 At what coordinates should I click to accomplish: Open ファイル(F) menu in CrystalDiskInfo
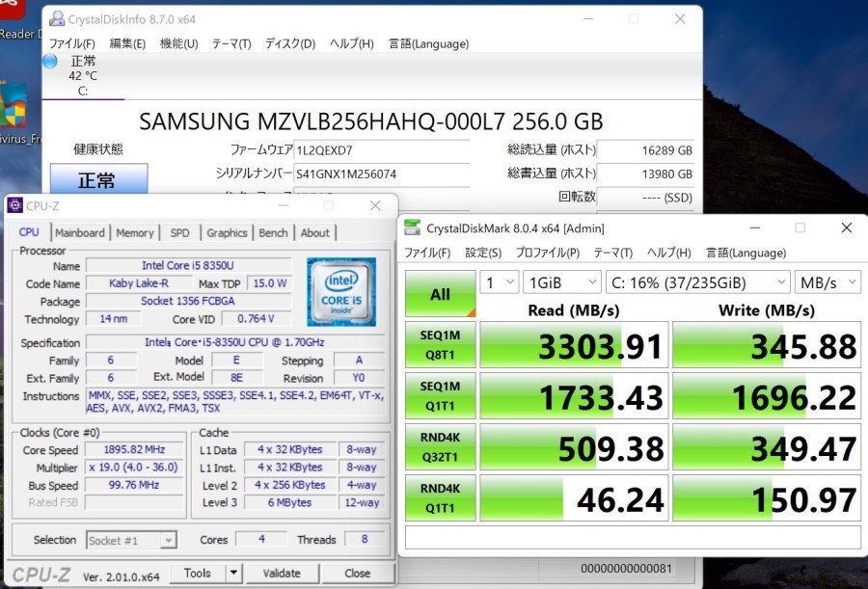72,43
